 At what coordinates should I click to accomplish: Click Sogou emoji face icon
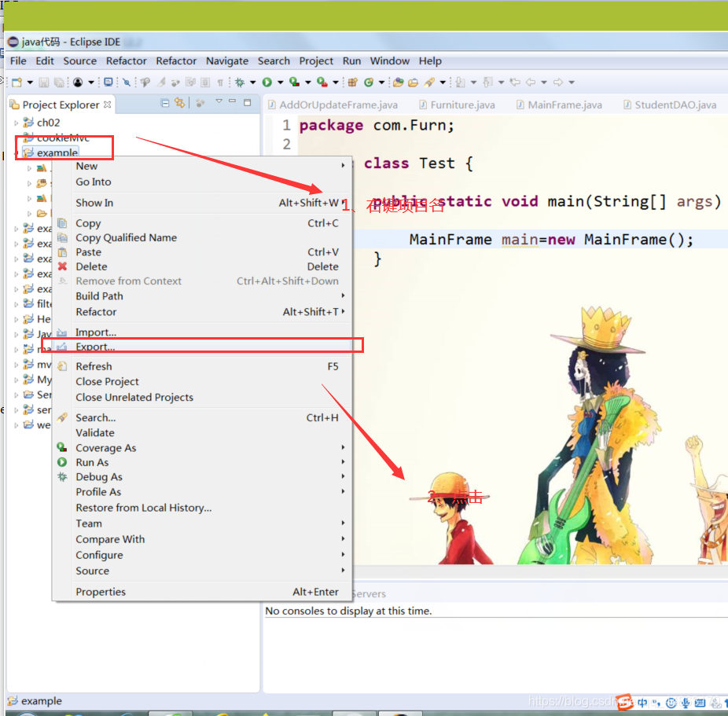(x=671, y=703)
